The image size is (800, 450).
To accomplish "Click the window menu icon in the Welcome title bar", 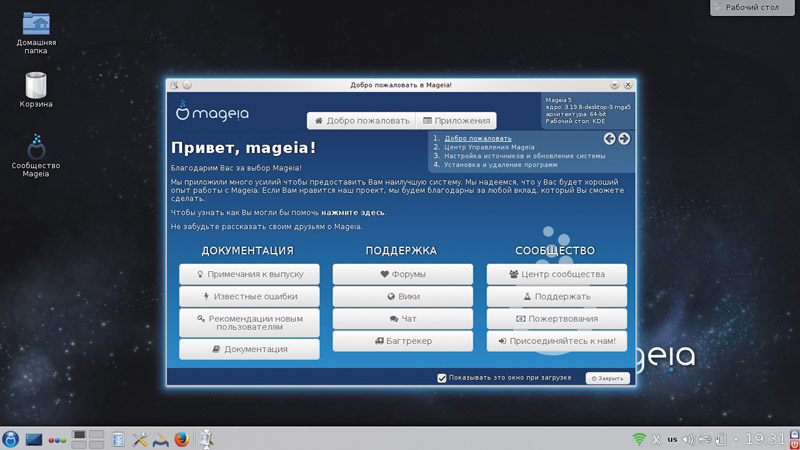I will click(174, 85).
